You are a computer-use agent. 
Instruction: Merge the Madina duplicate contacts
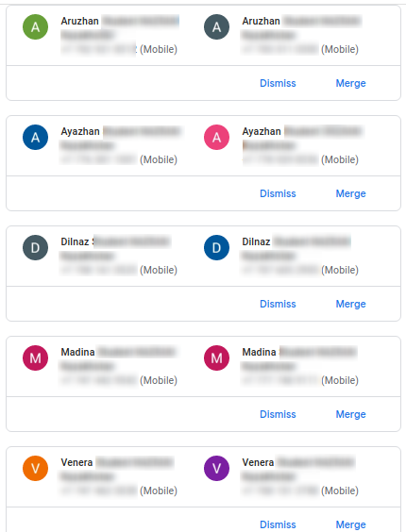(x=350, y=414)
